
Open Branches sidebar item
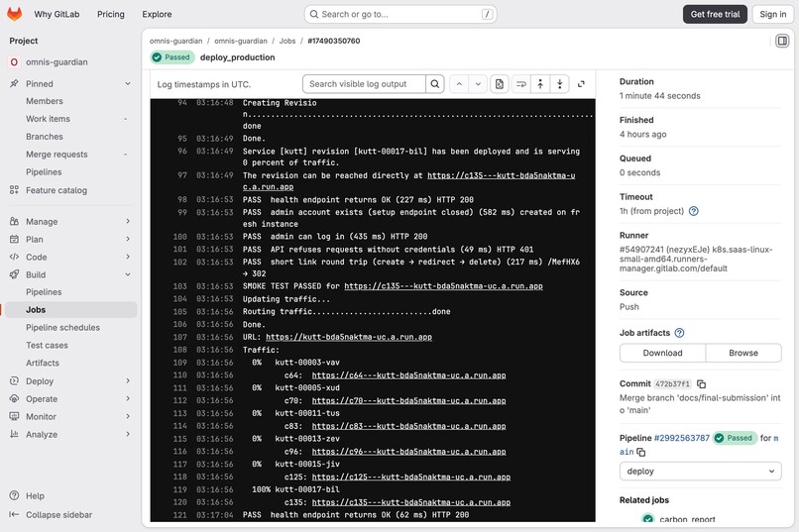45,137
